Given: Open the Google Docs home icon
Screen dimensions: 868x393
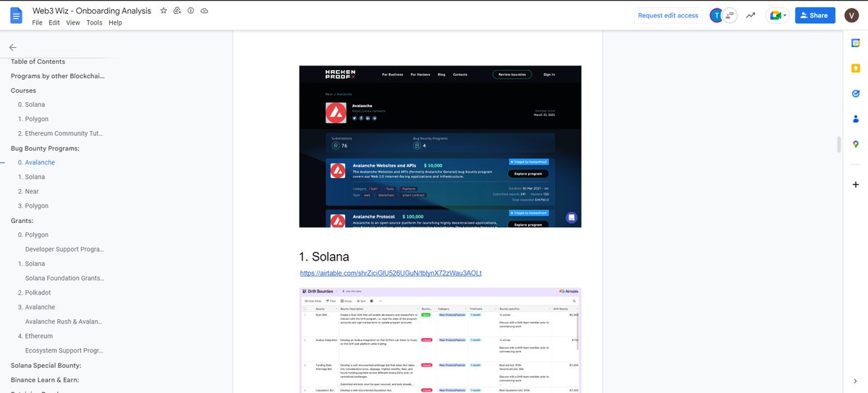Looking at the screenshot, I should point(16,15).
